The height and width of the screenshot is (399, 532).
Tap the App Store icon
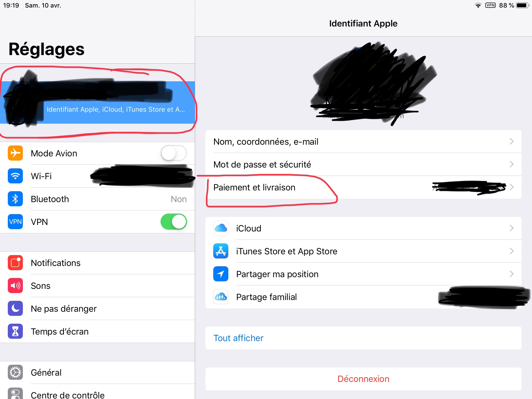(221, 251)
